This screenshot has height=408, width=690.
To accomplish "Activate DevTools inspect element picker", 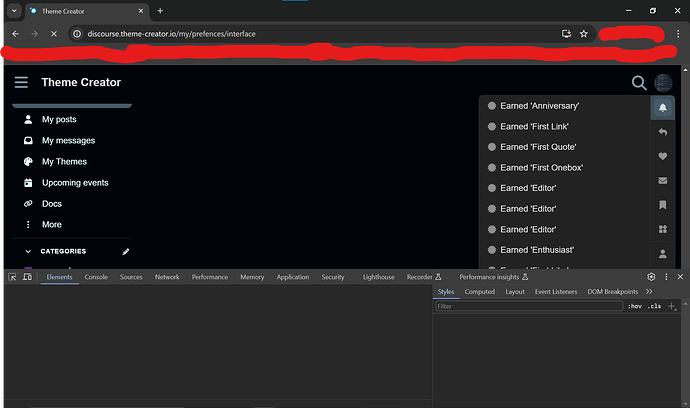I will click(x=12, y=277).
